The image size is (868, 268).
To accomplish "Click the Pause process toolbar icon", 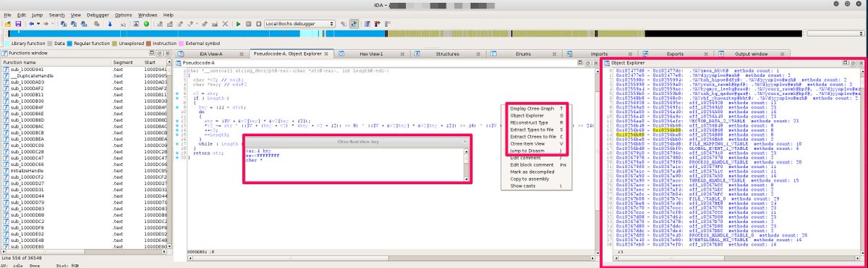I will click(248, 24).
